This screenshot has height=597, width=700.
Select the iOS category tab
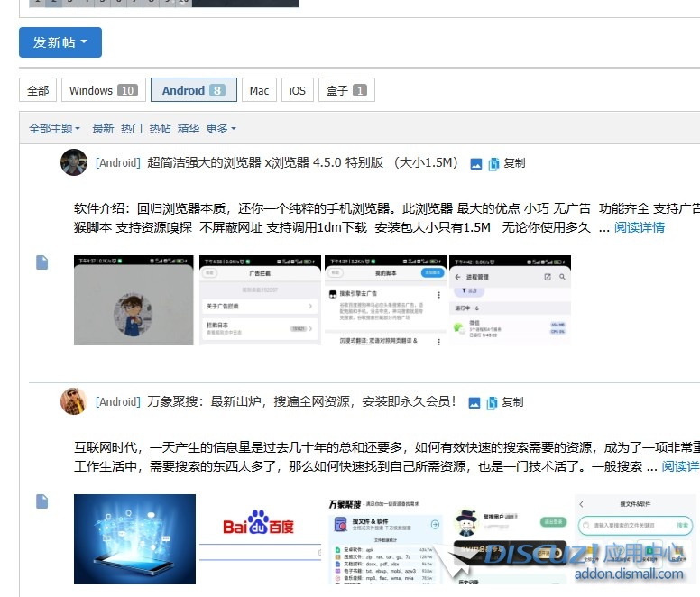(x=298, y=90)
